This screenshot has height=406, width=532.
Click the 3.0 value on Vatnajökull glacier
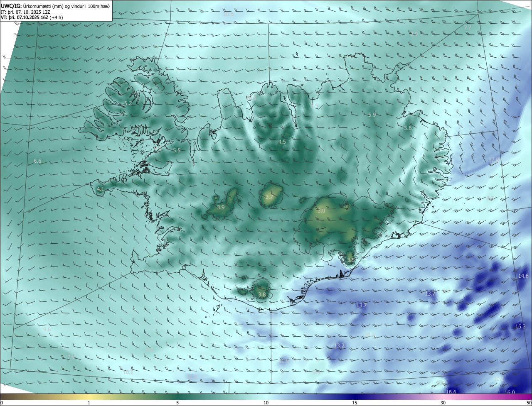point(321,211)
